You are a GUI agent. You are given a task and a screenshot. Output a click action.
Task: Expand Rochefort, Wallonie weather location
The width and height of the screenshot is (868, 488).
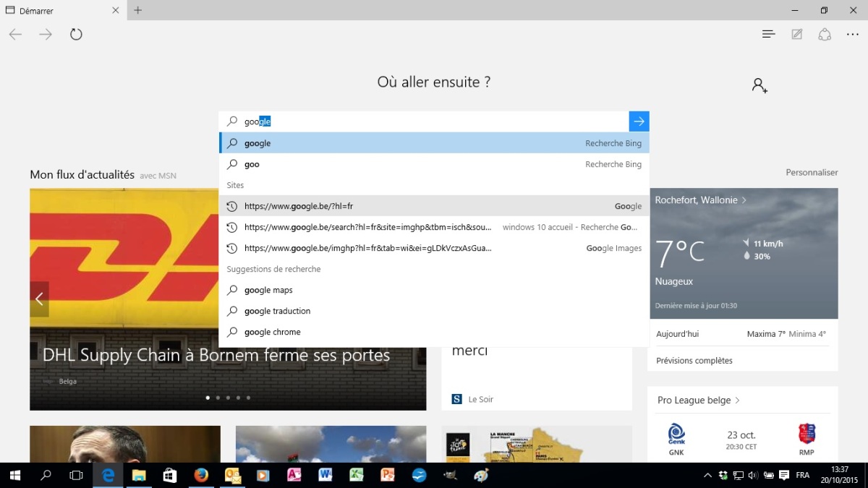[700, 200]
